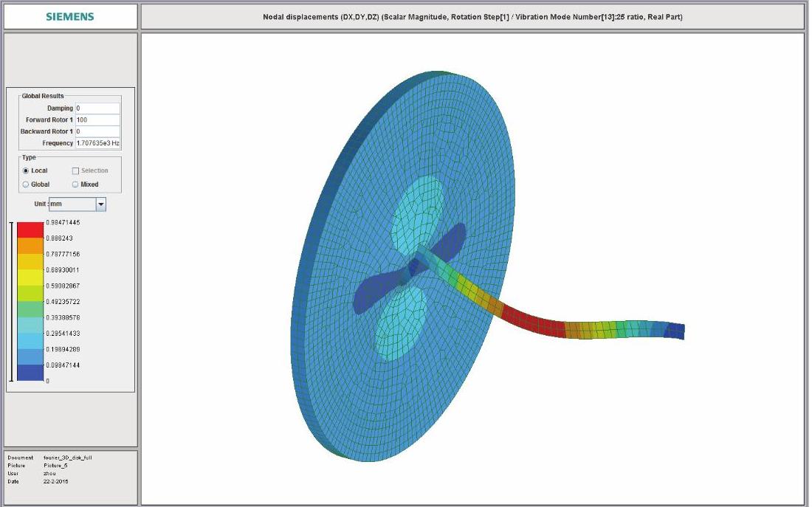Select the green legend color band

30,309
